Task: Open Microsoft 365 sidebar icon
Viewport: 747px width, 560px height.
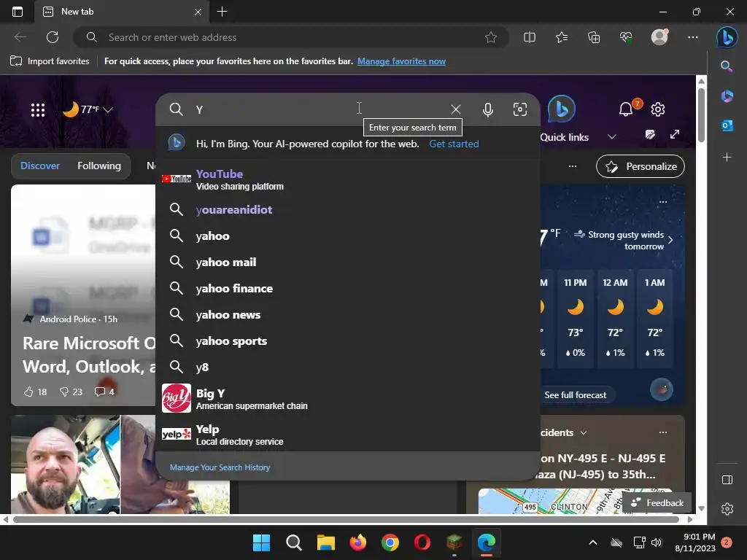Action: point(727,96)
